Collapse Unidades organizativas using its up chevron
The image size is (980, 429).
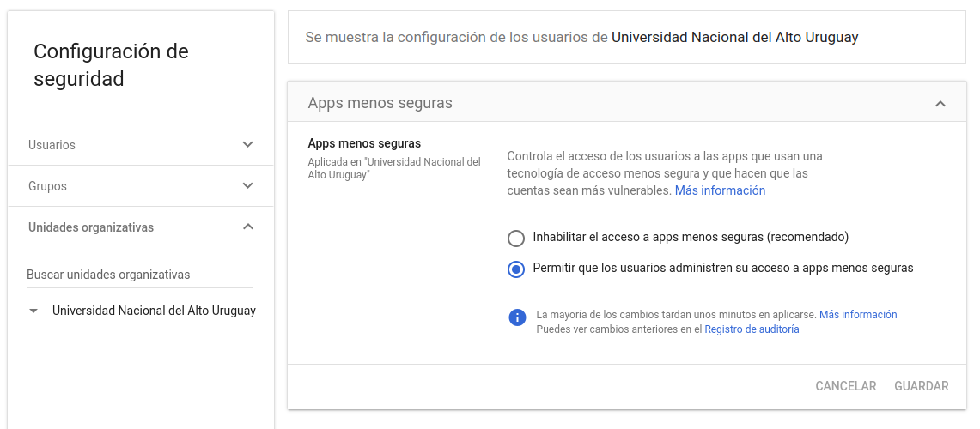pos(247,227)
